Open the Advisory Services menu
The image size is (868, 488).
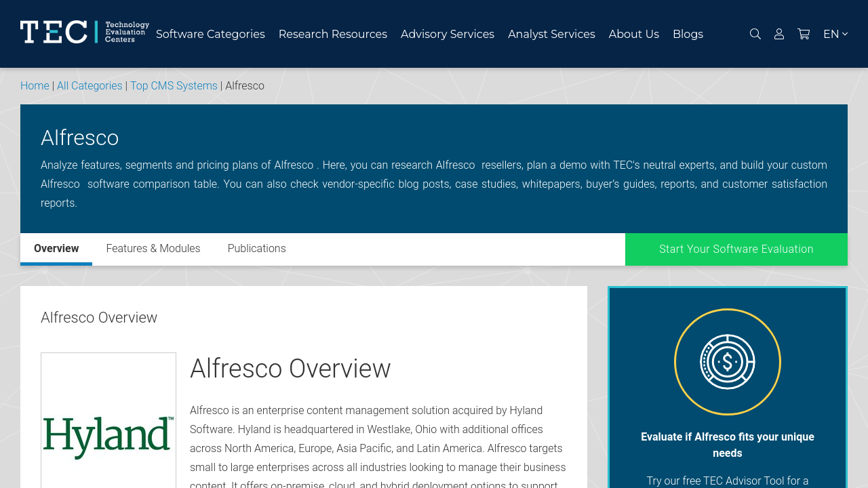(447, 34)
